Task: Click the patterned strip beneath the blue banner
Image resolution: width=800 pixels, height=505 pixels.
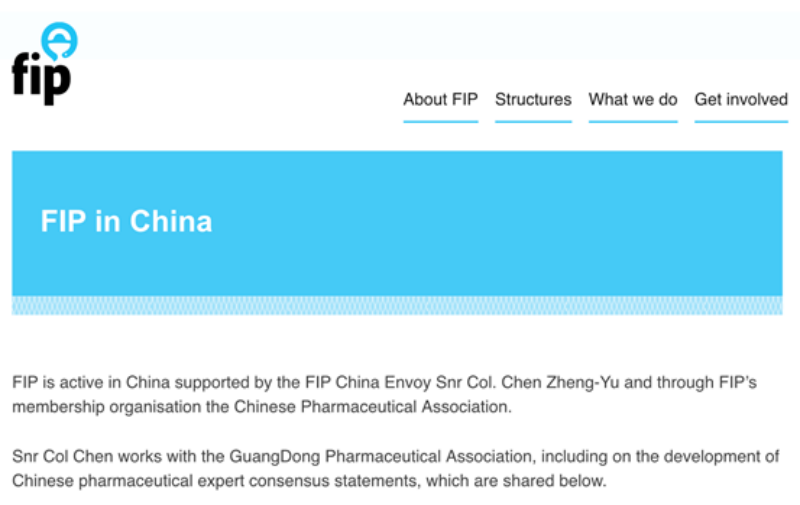Action: (397, 305)
